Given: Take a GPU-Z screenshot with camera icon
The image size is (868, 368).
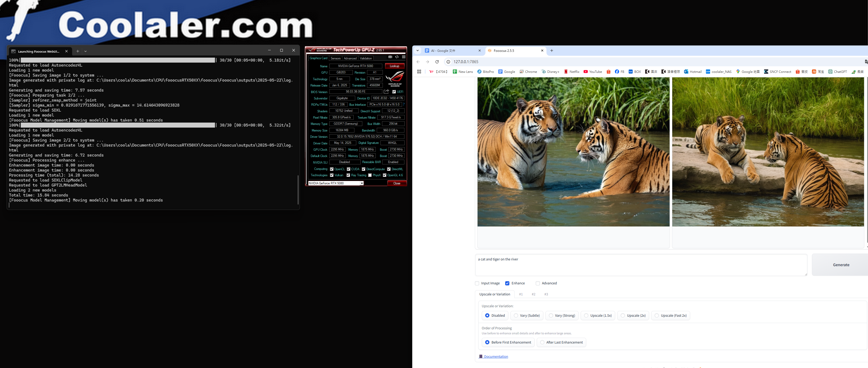Looking at the screenshot, I should tap(390, 57).
